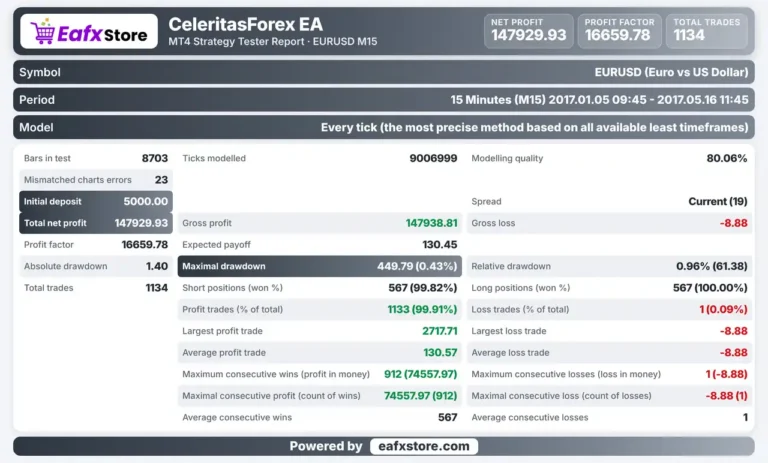Image resolution: width=768 pixels, height=463 pixels.
Task: Select the Net Profit 147929.93 header card
Action: (x=528, y=31)
